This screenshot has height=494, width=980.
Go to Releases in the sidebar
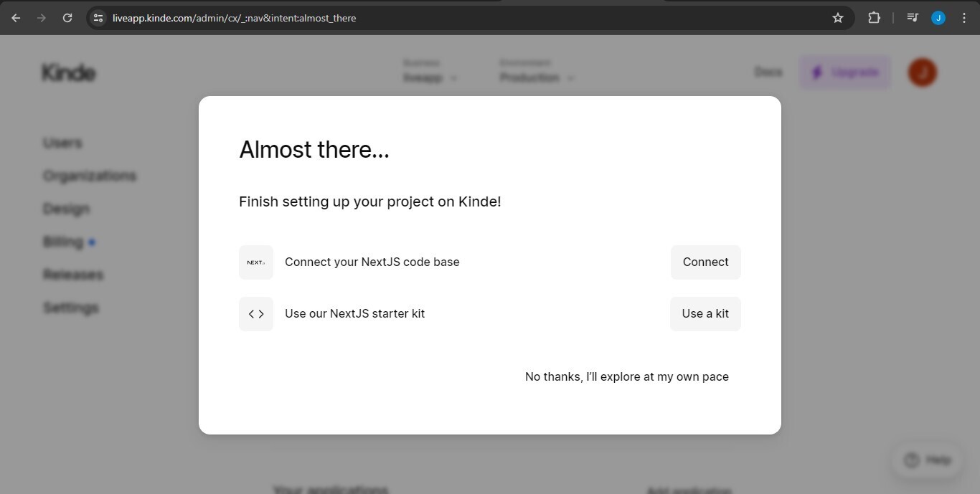click(x=73, y=275)
